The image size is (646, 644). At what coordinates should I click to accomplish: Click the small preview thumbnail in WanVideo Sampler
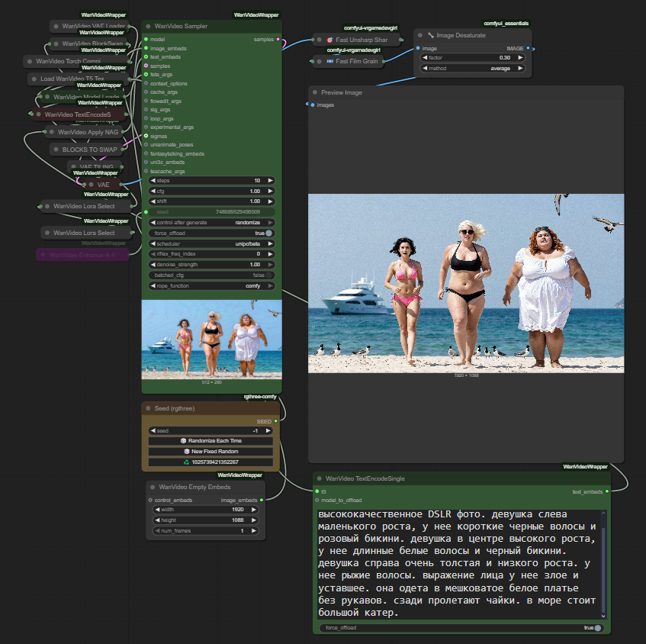tap(212, 340)
